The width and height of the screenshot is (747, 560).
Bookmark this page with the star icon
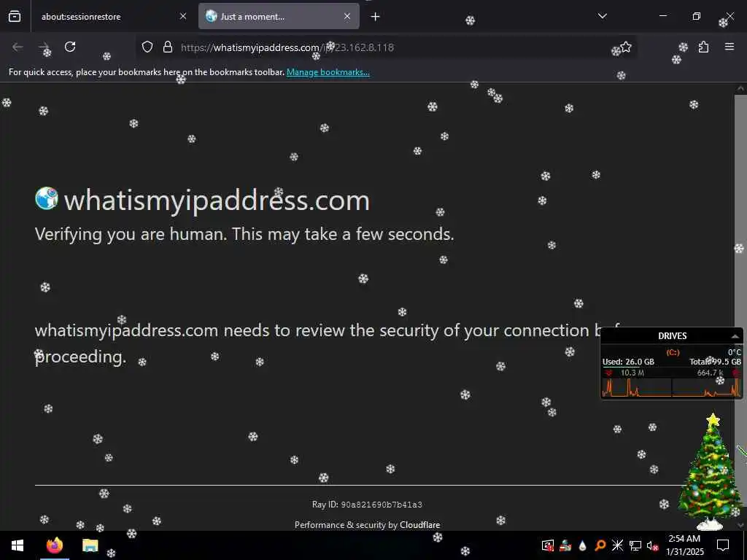pyautogui.click(x=625, y=47)
